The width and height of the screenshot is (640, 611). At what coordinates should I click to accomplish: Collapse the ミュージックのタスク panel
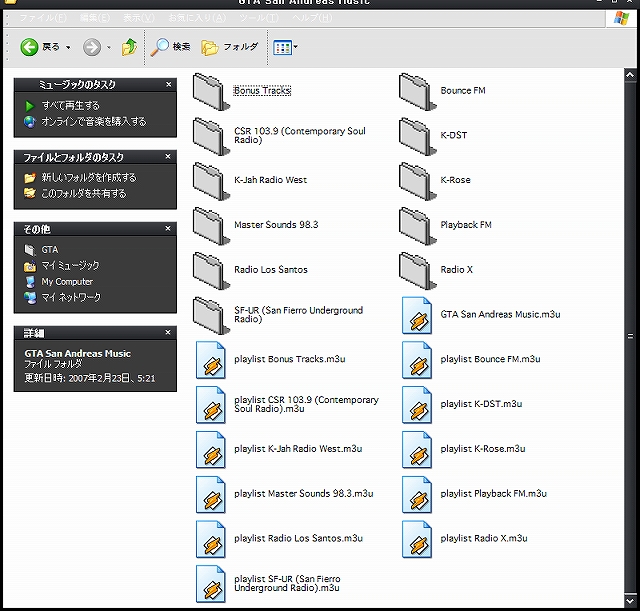[x=169, y=84]
